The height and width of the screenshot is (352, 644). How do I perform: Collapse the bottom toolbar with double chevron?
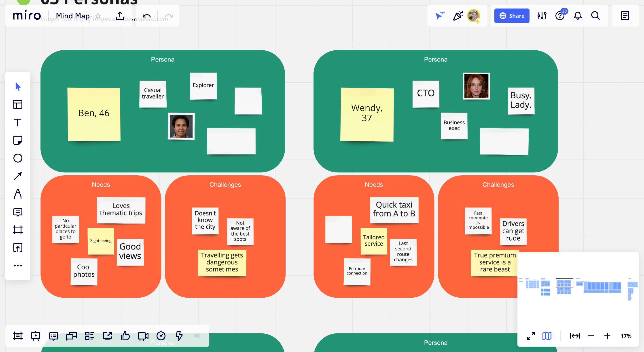click(197, 336)
